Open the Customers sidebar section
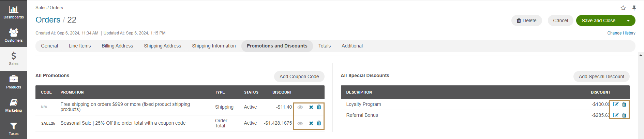This screenshot has height=139, width=644. point(14,35)
